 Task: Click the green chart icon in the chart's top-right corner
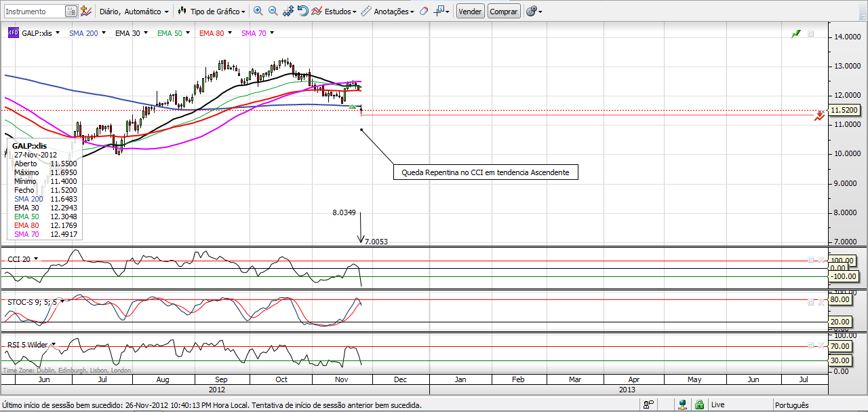[x=796, y=33]
